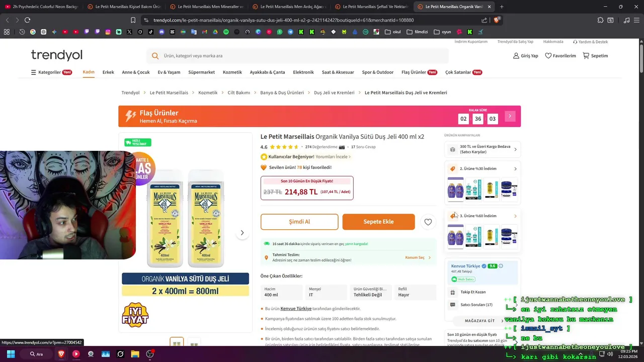Click the search magnifier icon
644x362 pixels.
click(155, 56)
